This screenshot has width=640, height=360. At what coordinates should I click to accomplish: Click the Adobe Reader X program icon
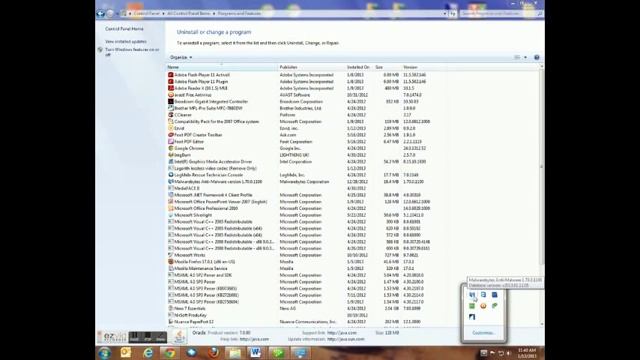(x=171, y=88)
